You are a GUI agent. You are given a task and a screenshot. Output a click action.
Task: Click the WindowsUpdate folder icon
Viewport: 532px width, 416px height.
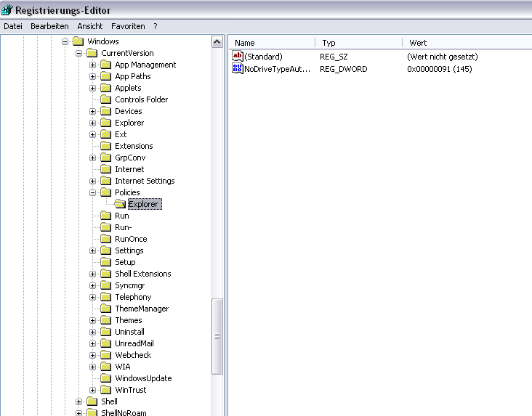106,378
